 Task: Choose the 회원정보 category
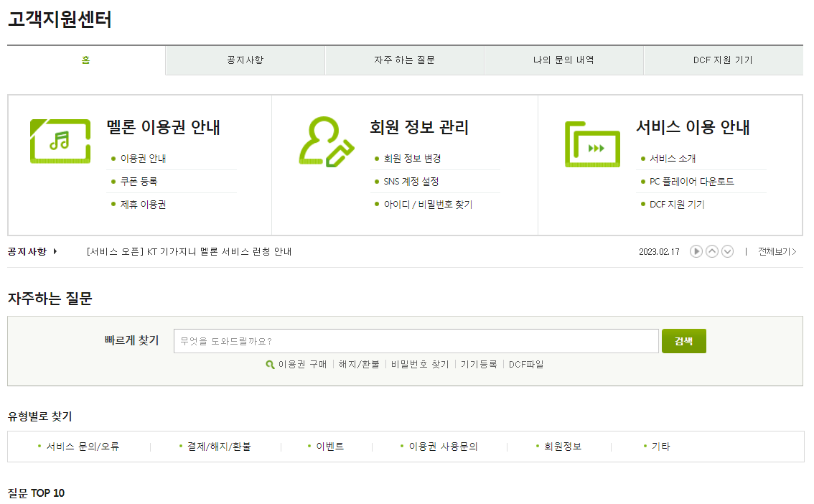click(x=563, y=447)
